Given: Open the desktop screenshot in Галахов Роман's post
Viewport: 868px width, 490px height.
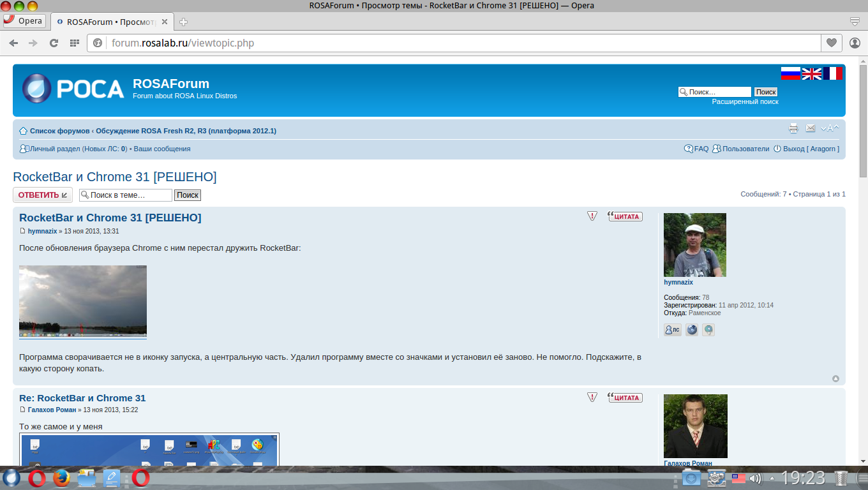Looking at the screenshot, I should point(149,450).
